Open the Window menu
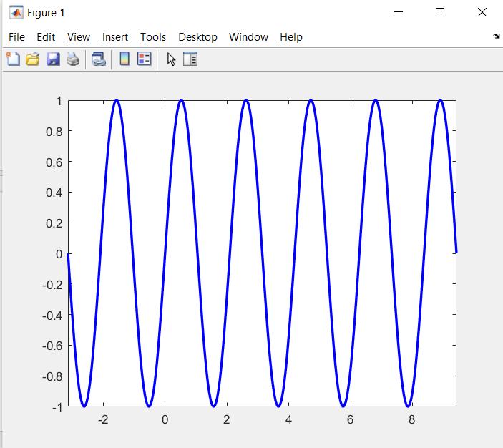Image resolution: width=503 pixels, height=448 pixels. pos(248,37)
